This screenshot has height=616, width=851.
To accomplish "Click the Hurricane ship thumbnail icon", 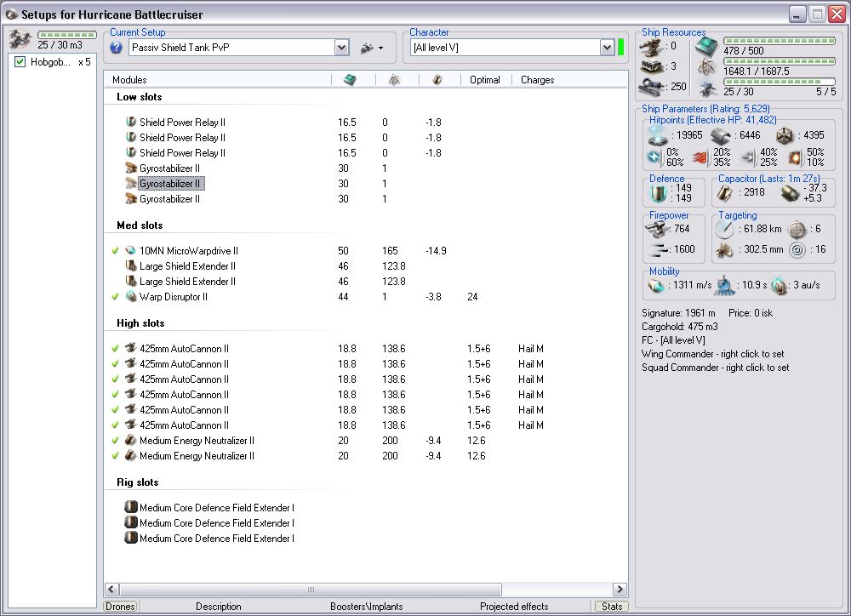I will [20, 40].
